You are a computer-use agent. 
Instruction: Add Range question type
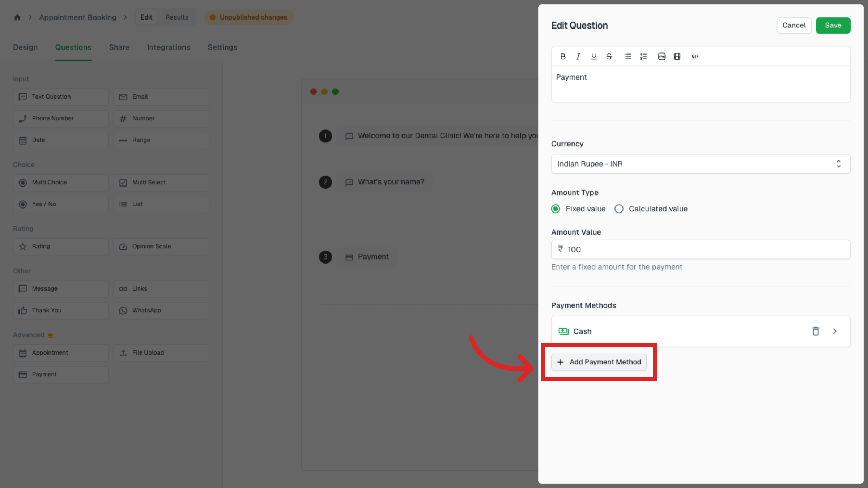pos(161,140)
